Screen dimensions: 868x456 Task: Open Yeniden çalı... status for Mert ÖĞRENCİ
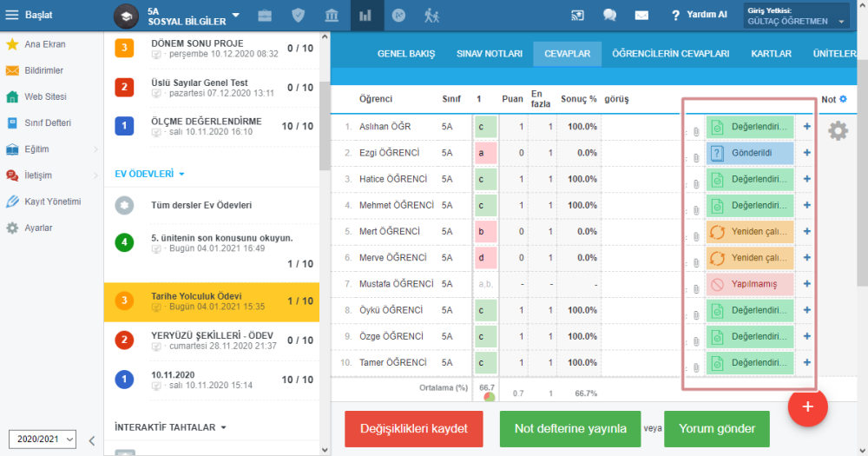(750, 232)
